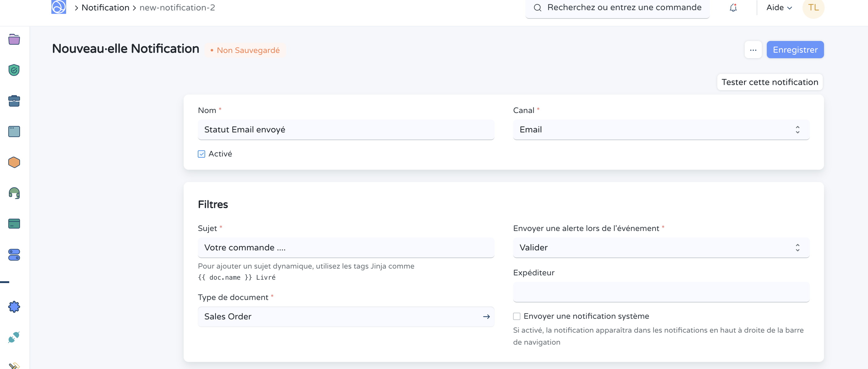Open the headset support sidebar icon
This screenshot has width=868, height=369.
(14, 193)
